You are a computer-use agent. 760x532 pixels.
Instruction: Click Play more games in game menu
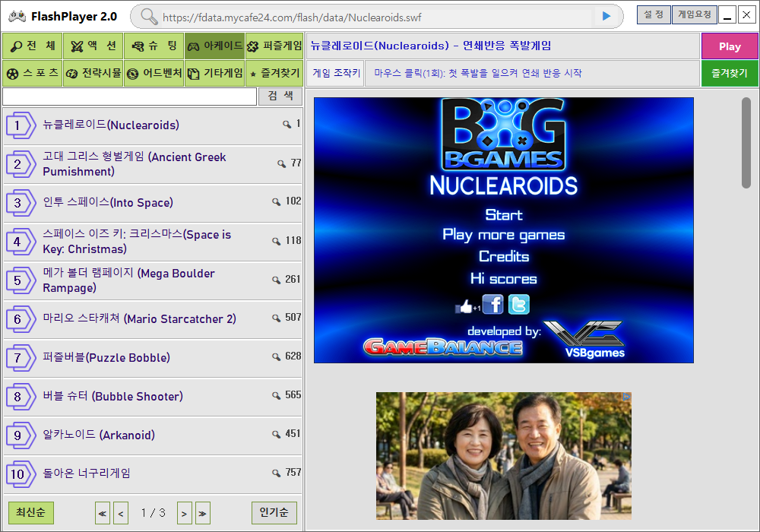pos(504,235)
